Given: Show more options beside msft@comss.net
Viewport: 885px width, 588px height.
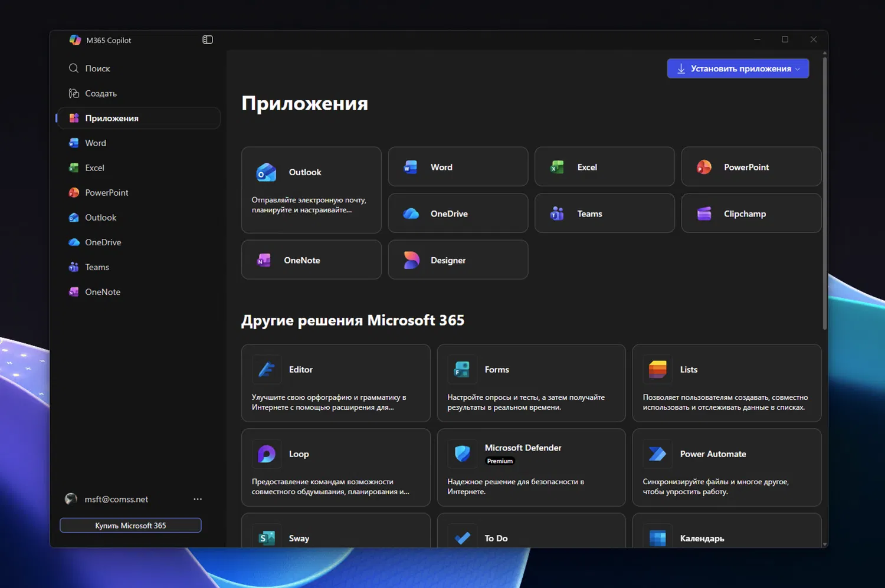Looking at the screenshot, I should (x=198, y=499).
